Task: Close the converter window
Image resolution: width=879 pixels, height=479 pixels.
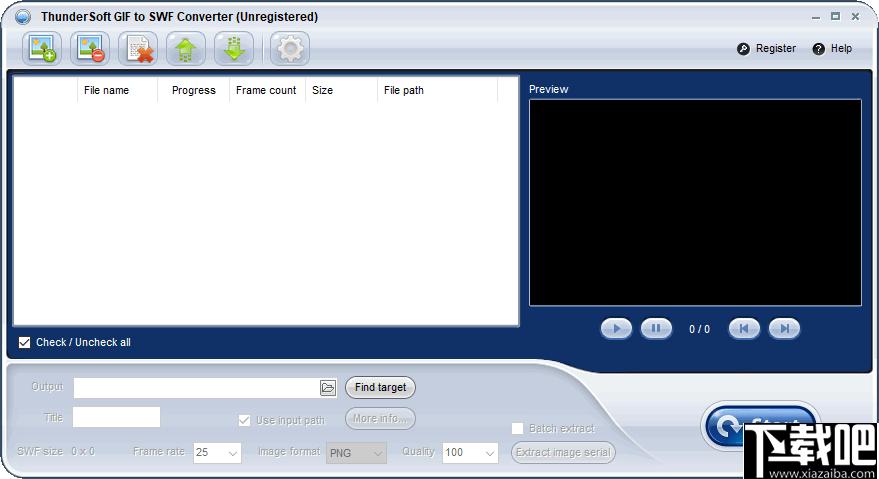Action: point(855,17)
